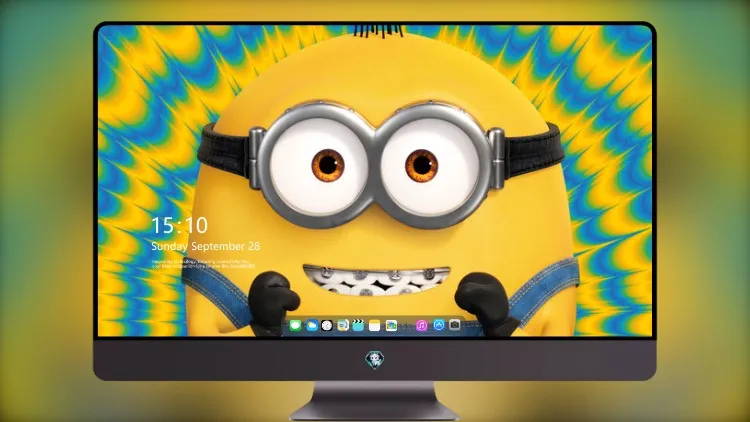Open the blue App Store icon

click(x=438, y=325)
